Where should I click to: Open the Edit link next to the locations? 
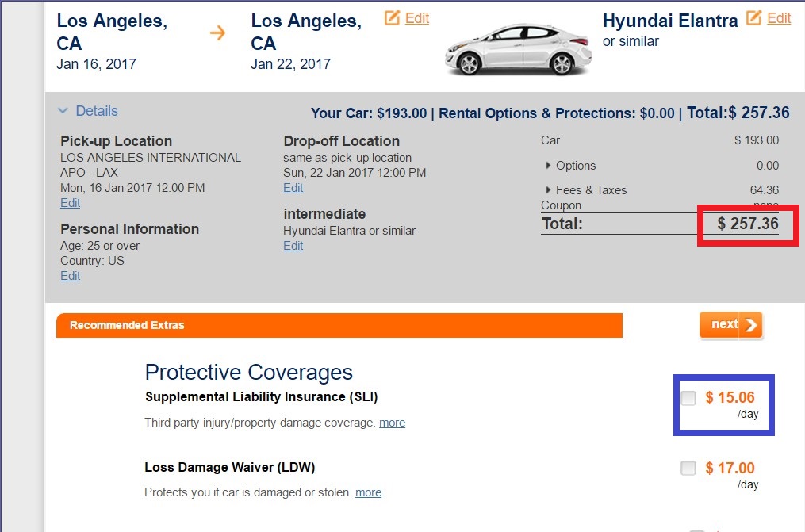(417, 18)
